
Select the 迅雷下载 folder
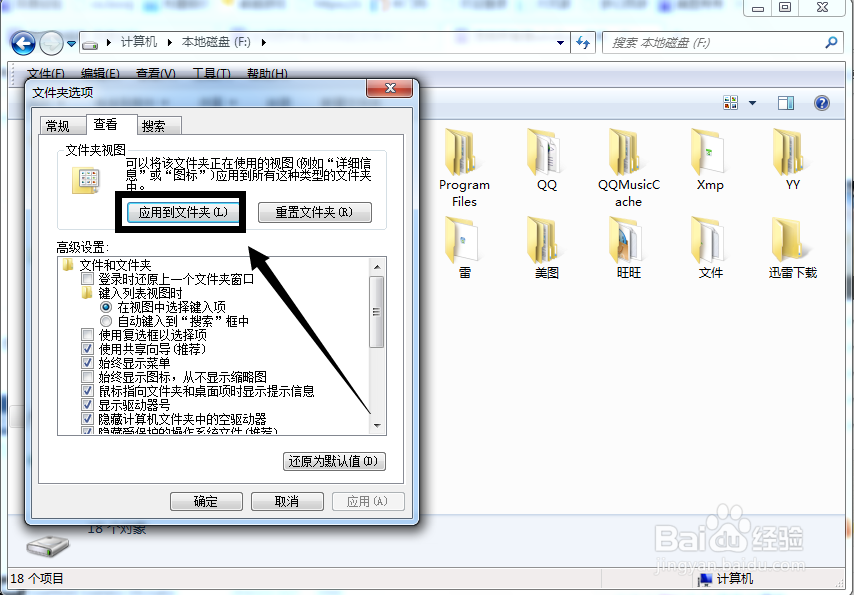click(x=792, y=248)
